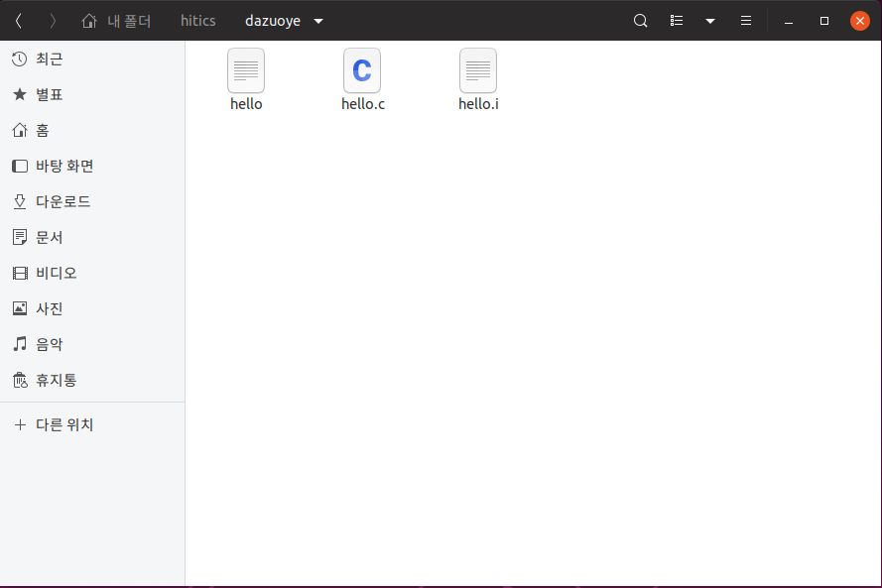Click the home icon in path bar
This screenshot has height=588, width=882.
click(89, 21)
